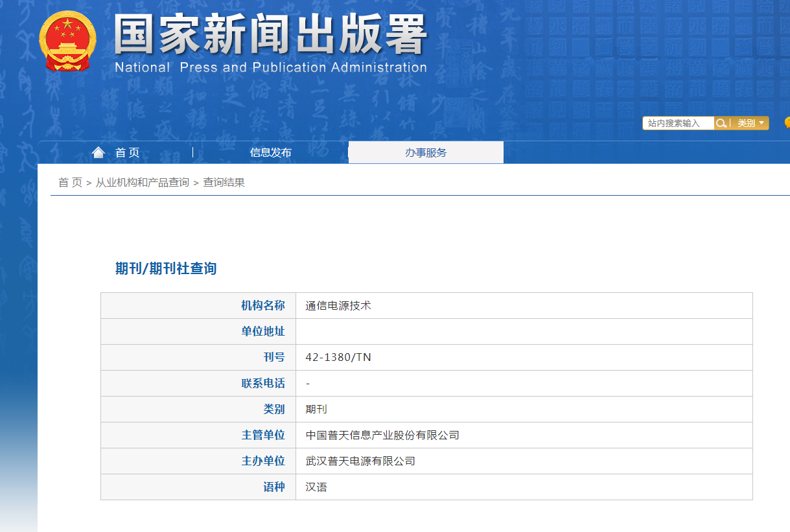This screenshot has height=532, width=790.
Task: Click the 武汉普天电源有限公司 sponsor value
Action: coord(360,461)
